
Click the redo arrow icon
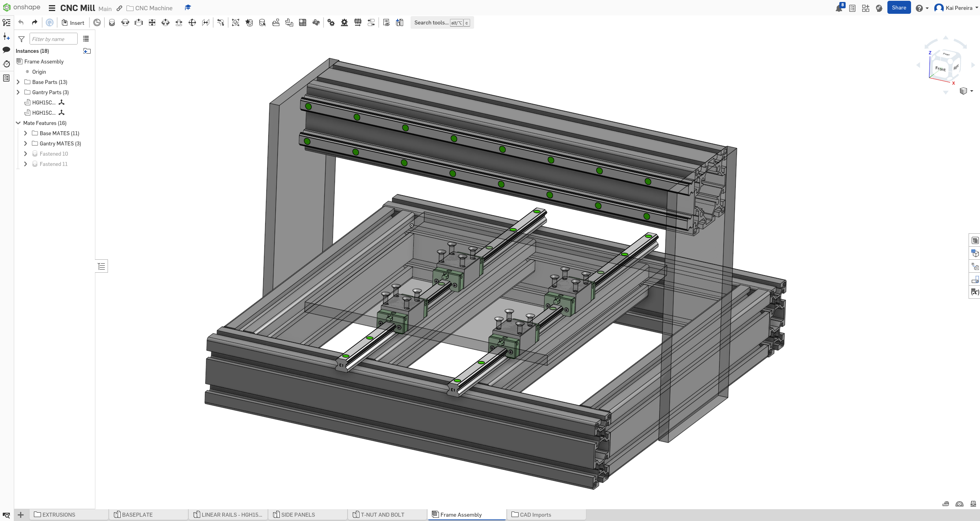click(35, 22)
